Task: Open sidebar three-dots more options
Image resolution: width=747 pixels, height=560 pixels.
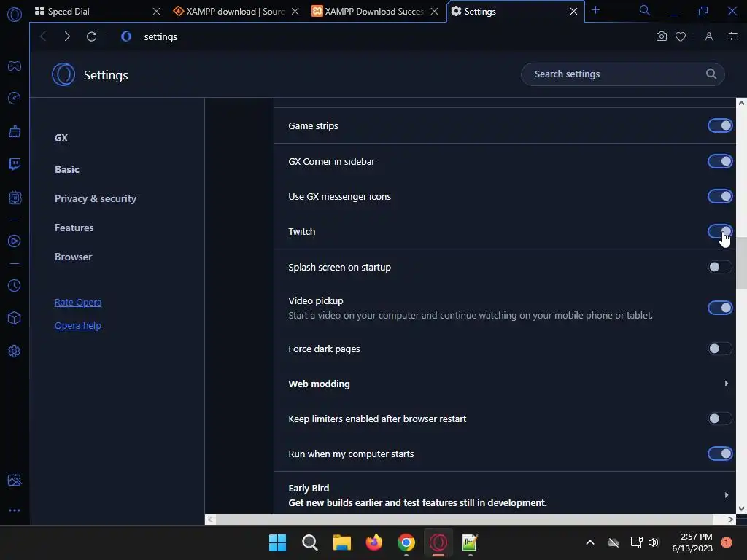Action: pos(15,510)
